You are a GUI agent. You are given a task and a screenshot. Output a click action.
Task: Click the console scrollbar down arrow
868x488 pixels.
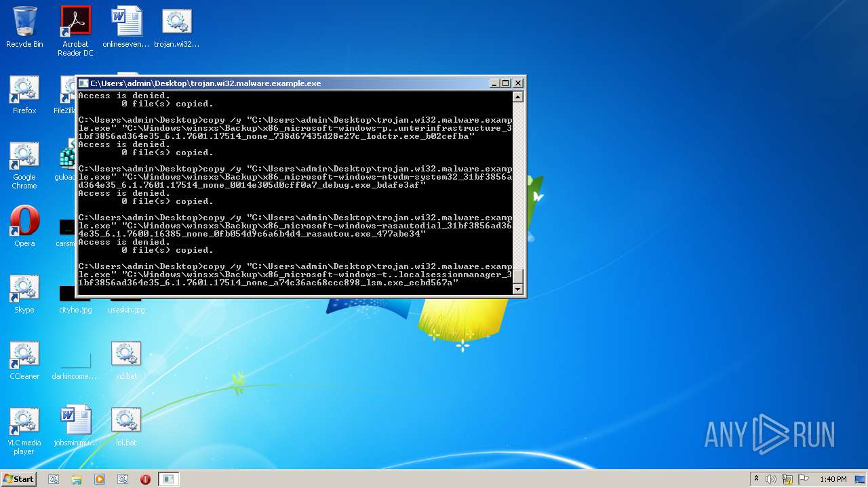click(x=518, y=289)
